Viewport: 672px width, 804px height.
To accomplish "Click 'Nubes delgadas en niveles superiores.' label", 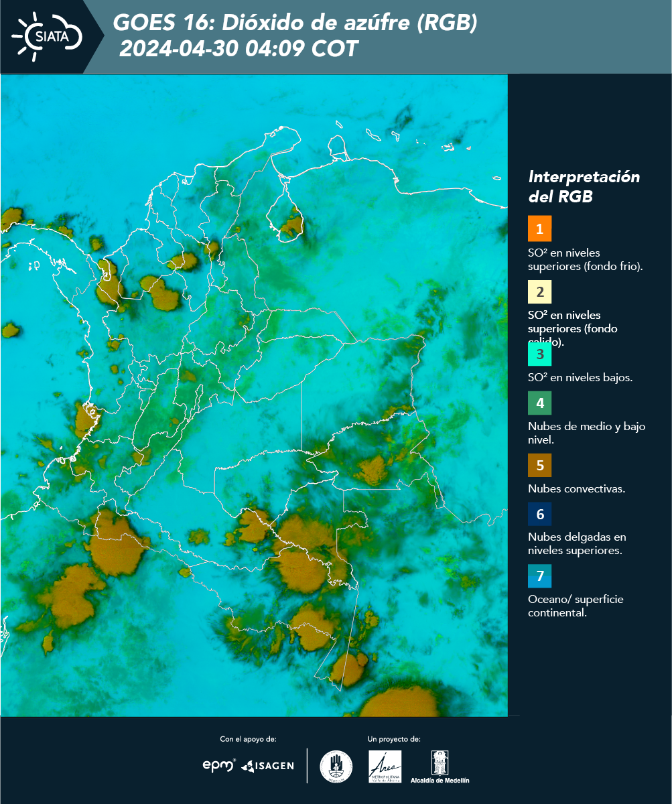I will pyautogui.click(x=577, y=544).
